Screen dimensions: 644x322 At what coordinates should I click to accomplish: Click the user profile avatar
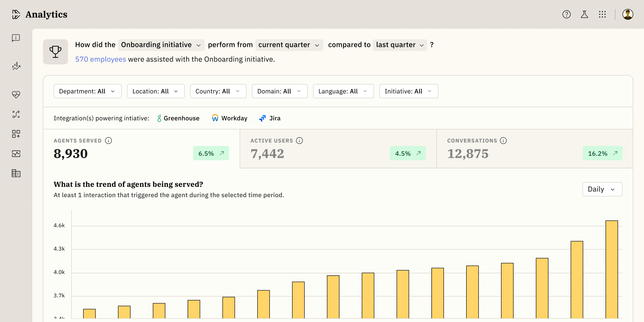point(627,14)
